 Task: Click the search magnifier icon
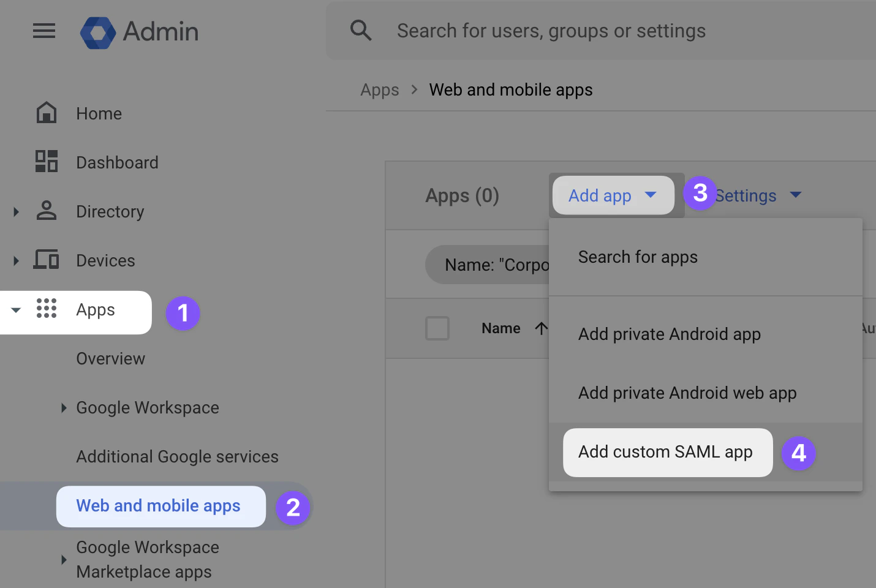(361, 30)
